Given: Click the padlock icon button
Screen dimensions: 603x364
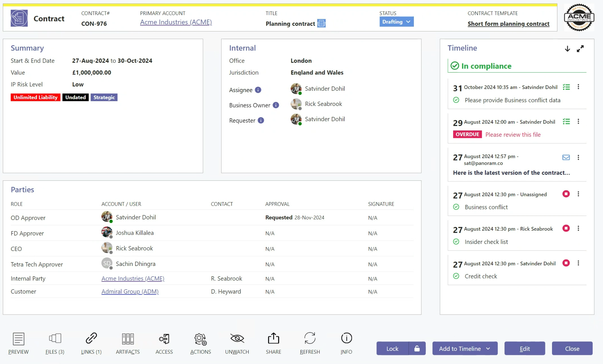Looking at the screenshot, I should pyautogui.click(x=417, y=348).
